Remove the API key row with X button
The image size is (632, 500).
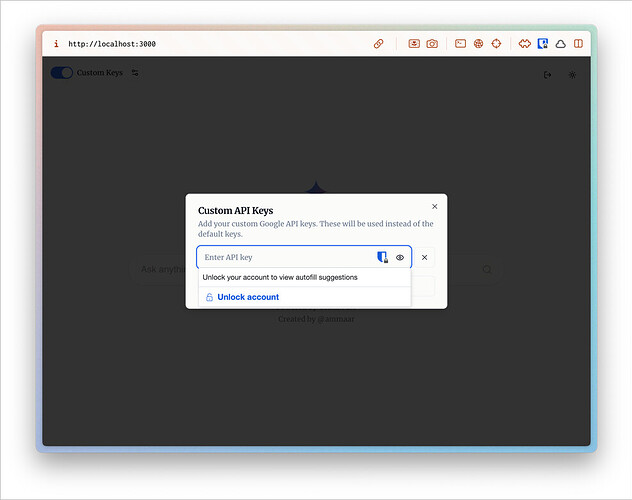(424, 257)
